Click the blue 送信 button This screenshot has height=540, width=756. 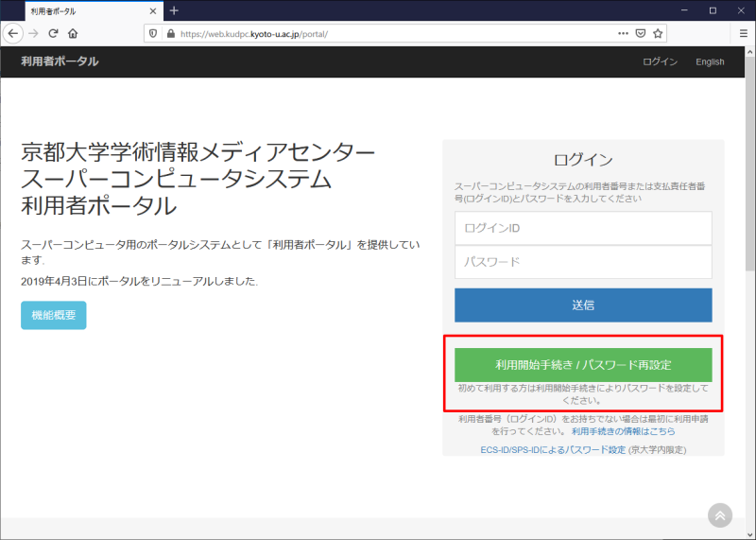pyautogui.click(x=583, y=305)
